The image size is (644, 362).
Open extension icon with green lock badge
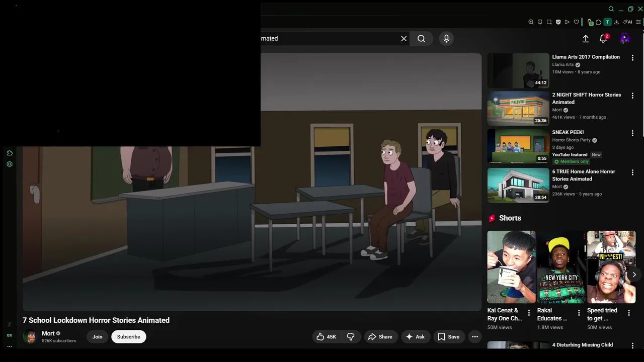tap(590, 22)
